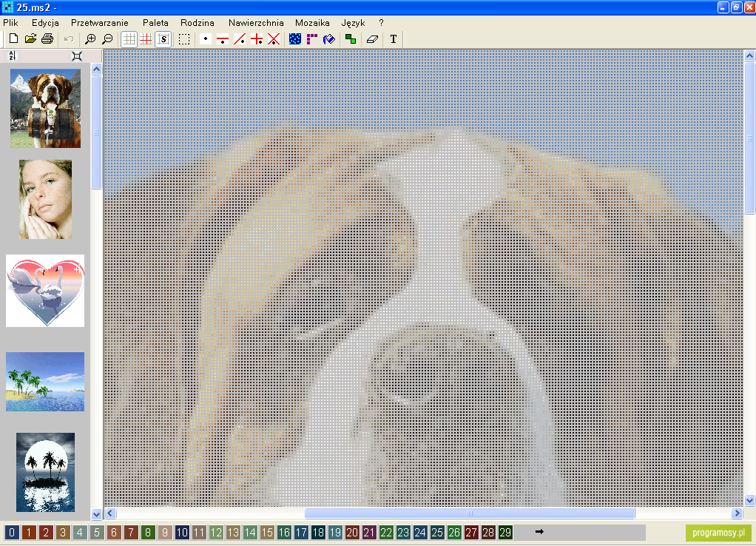Pick color swatch 3
The width and height of the screenshot is (756, 546).
[63, 533]
